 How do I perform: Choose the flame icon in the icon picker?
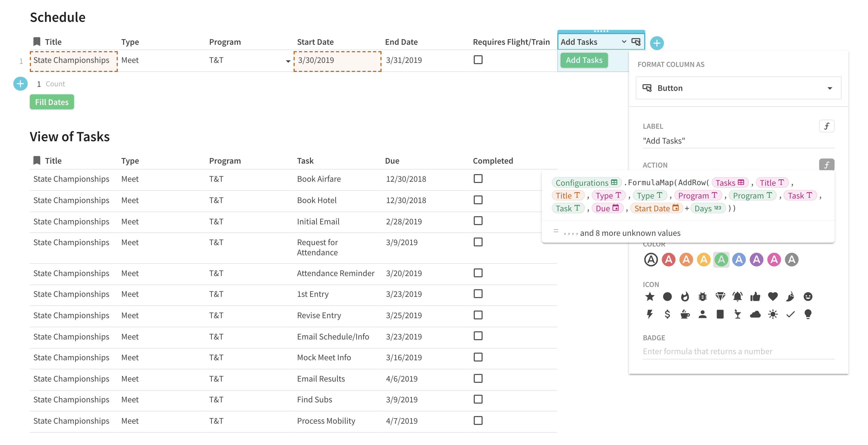(685, 297)
